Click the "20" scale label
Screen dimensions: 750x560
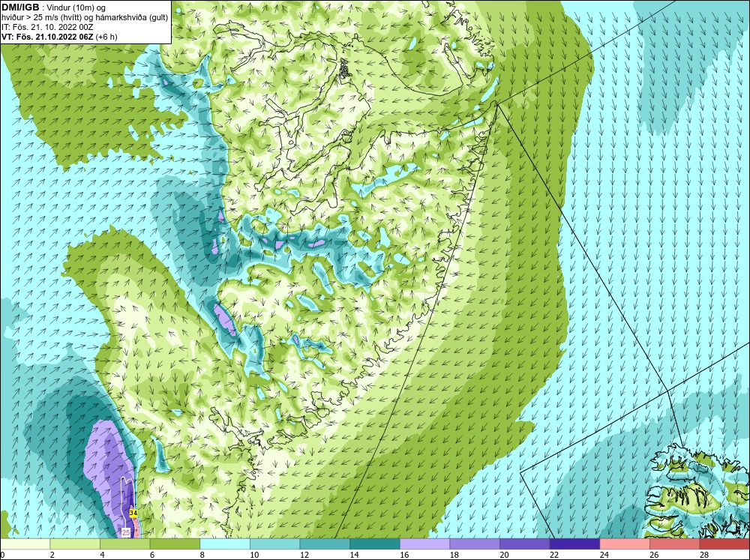(504, 555)
